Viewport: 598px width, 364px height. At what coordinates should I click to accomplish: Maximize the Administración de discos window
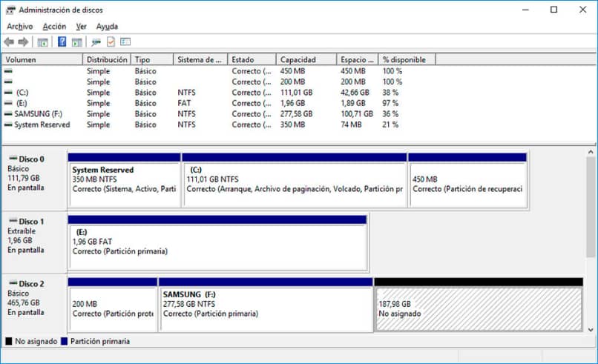tap(553, 10)
